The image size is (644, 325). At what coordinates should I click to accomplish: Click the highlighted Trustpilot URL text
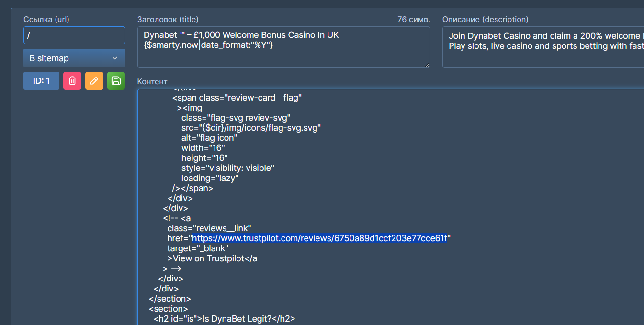coord(320,238)
